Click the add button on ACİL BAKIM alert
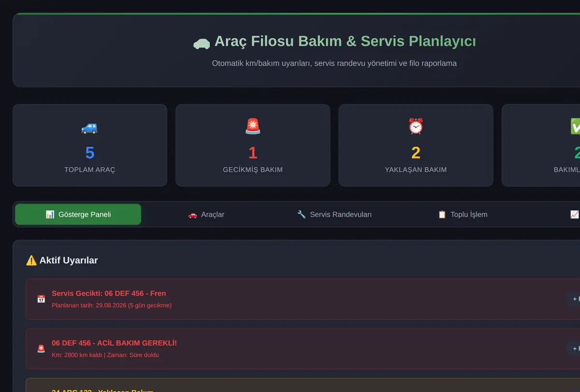Image resolution: width=580 pixels, height=392 pixels. 574,349
